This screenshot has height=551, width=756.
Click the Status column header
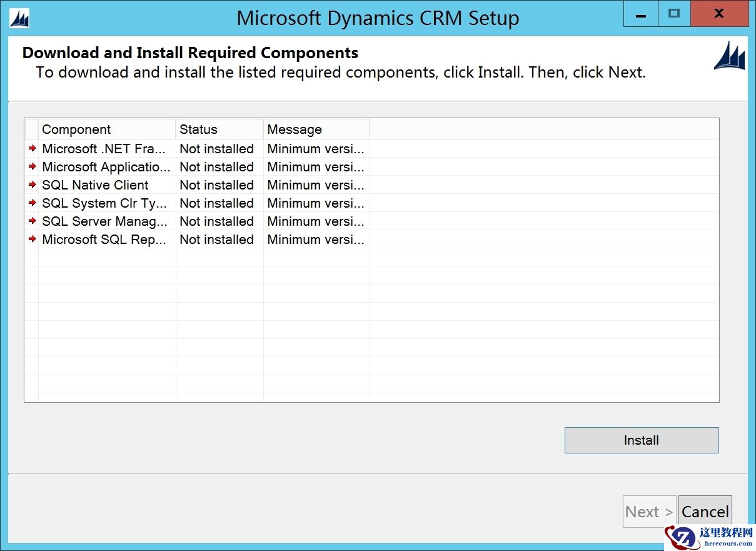point(198,129)
